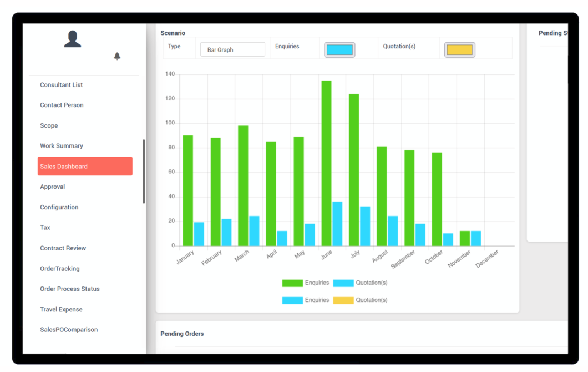Click the February axis label
Viewport: 588px width, 372px height.
(211, 258)
